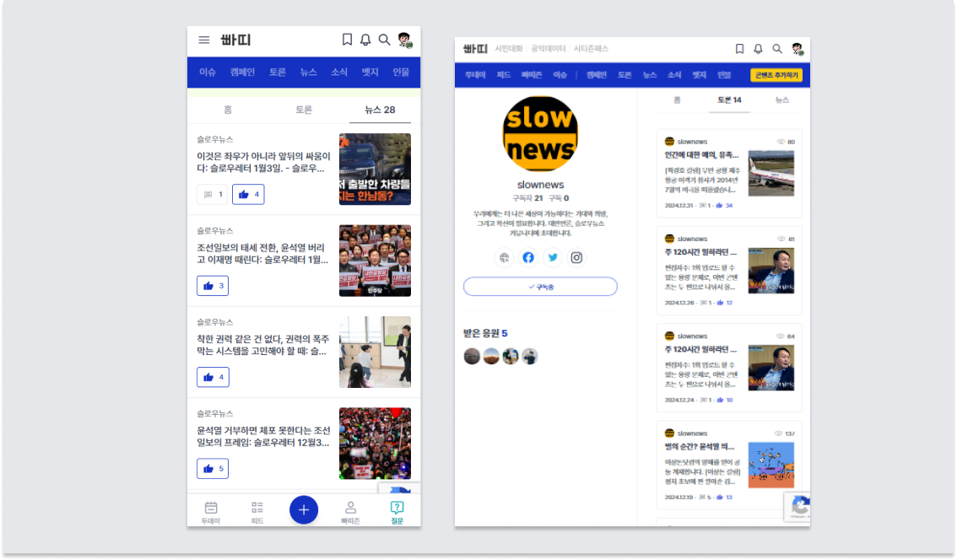
Task: Click the 빠띠 logo in desktop header
Action: [475, 49]
